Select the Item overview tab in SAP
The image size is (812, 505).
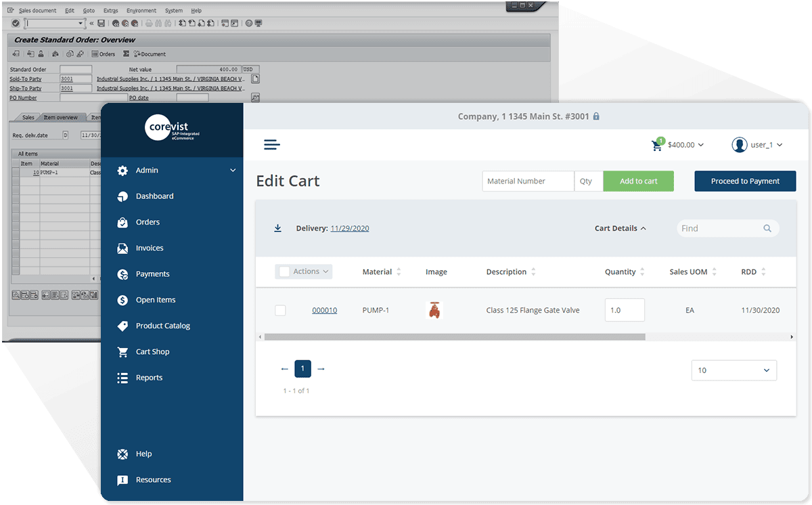point(61,118)
